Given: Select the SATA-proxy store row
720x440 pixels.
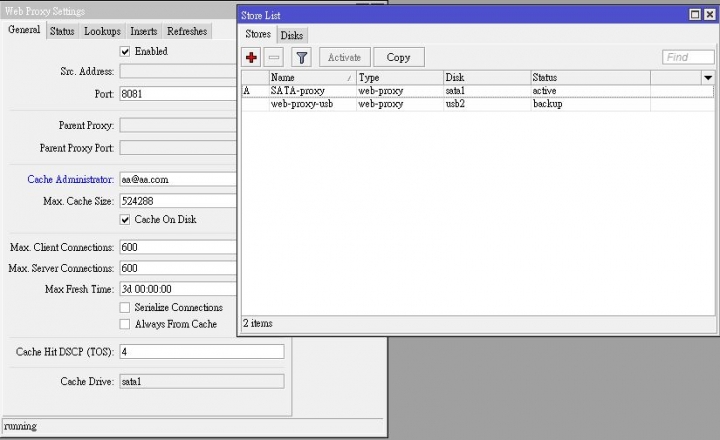Looking at the screenshot, I should click(x=478, y=91).
